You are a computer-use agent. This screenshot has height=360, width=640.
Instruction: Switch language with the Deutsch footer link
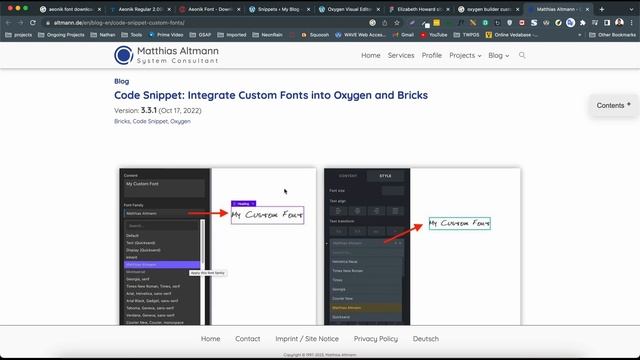426,339
